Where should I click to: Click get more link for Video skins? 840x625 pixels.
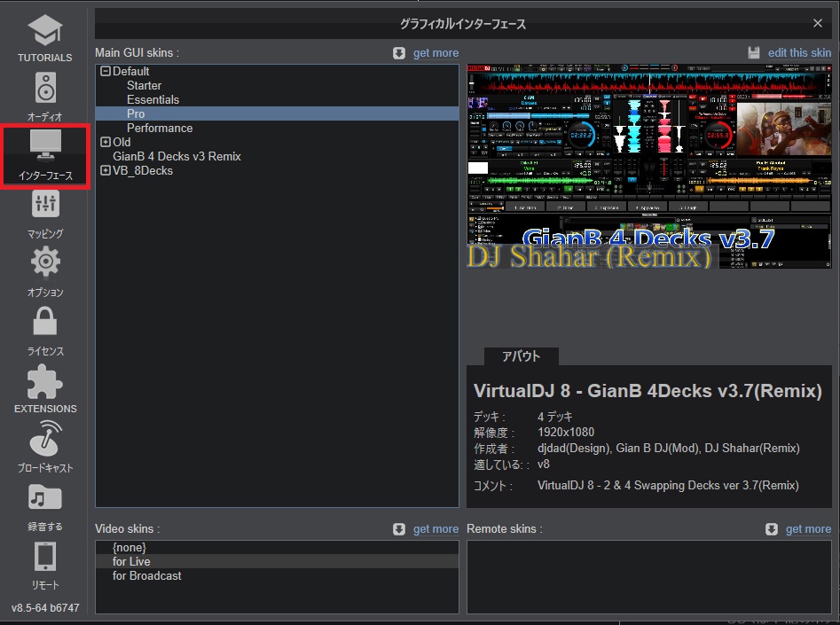coord(436,529)
